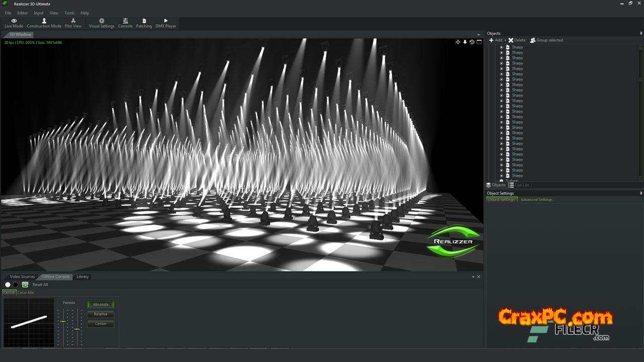Viewport: 644px width, 362px height.
Task: Switch to the Color Mix tab
Action: [26, 293]
